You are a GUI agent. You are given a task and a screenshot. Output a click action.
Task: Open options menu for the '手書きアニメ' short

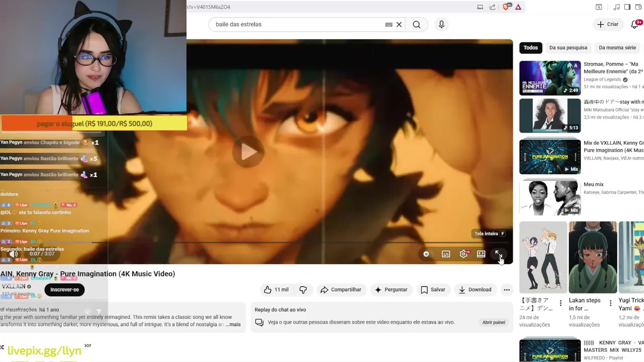560,303
